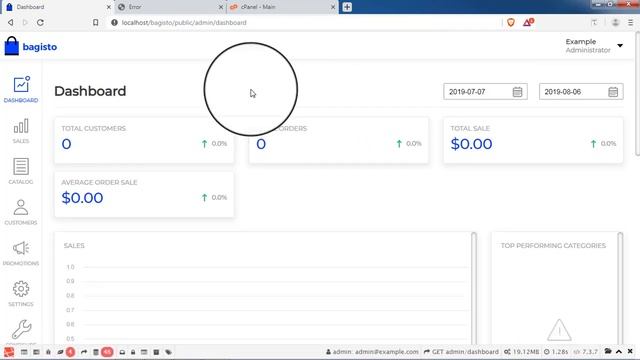Click the Brave shields lion icon
Viewport: 640px width, 360px height.
(x=511, y=22)
